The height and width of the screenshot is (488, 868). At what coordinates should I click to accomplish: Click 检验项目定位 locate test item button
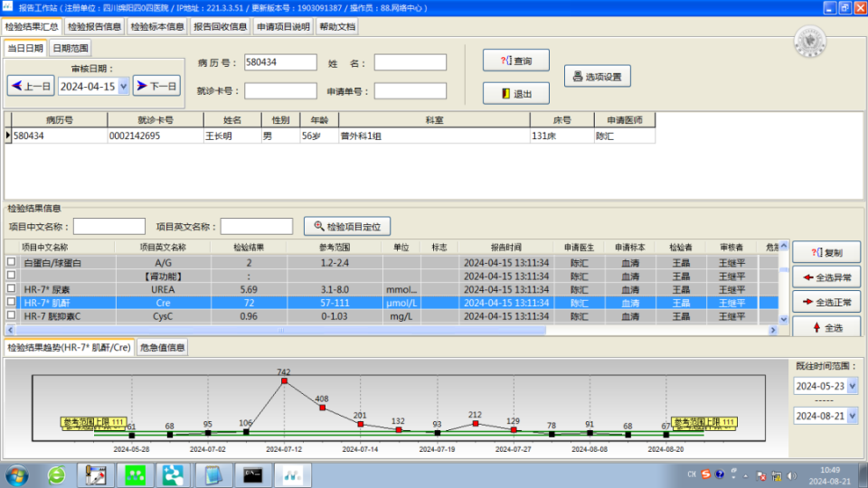(x=347, y=226)
